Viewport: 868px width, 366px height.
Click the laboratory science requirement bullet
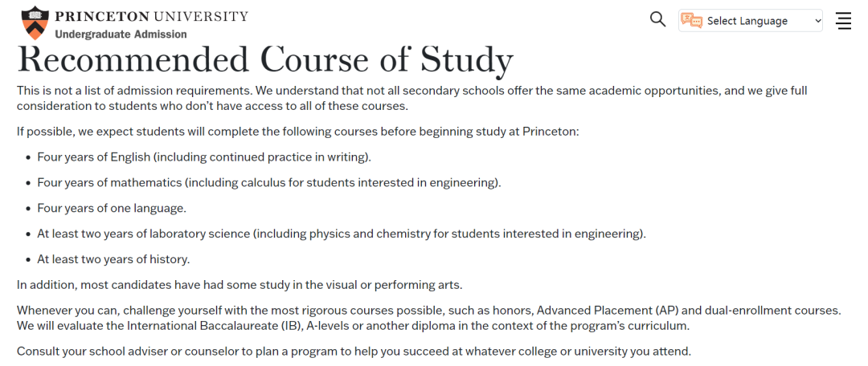pos(341,234)
